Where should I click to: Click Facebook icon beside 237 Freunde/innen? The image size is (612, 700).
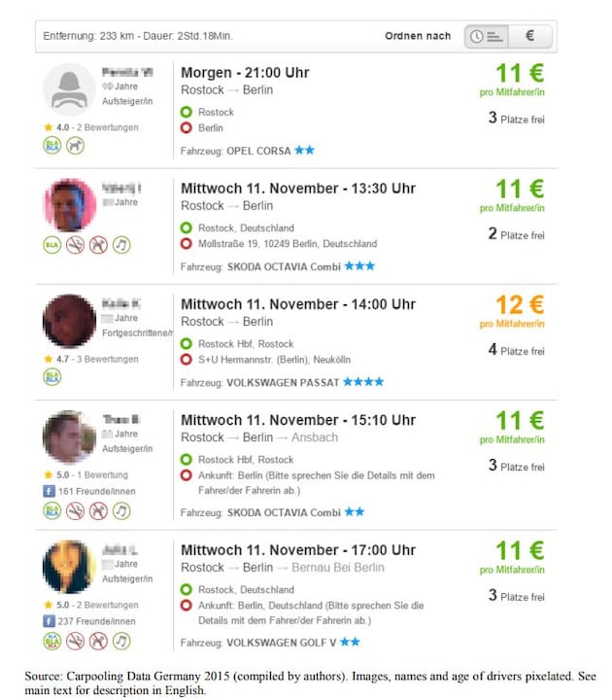[x=49, y=621]
